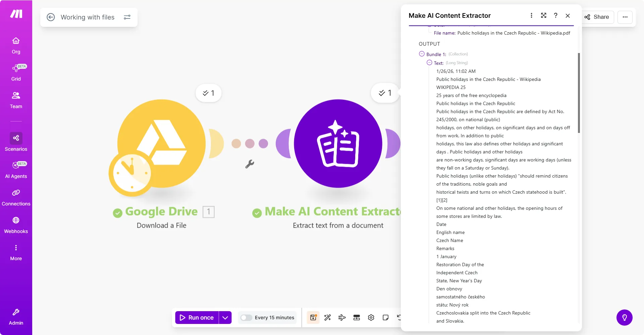Click the magic wand auto-align icon
Image resolution: width=644 pixels, height=335 pixels.
[328, 318]
